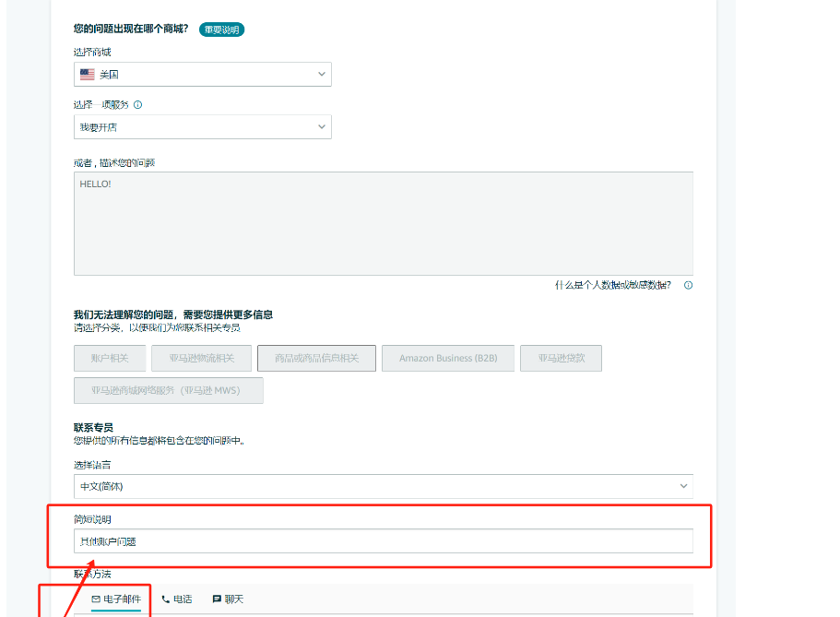Click the 重要说明 teal badge

click(x=221, y=30)
